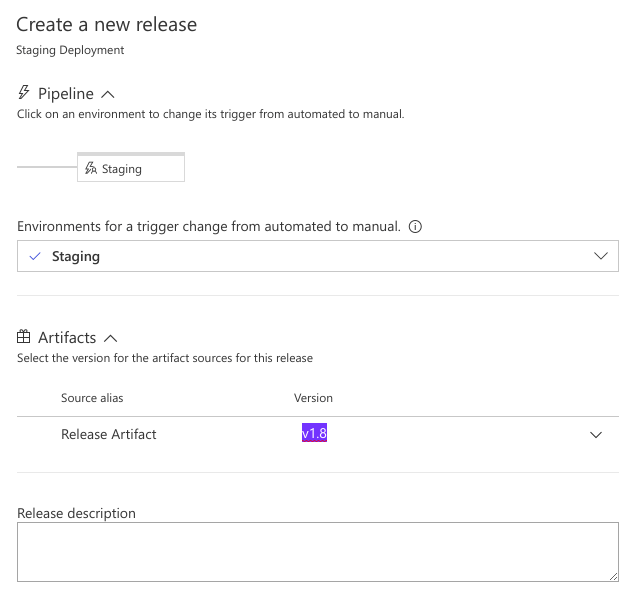Collapse the Pipeline section chevron
637x600 pixels.
(109, 94)
